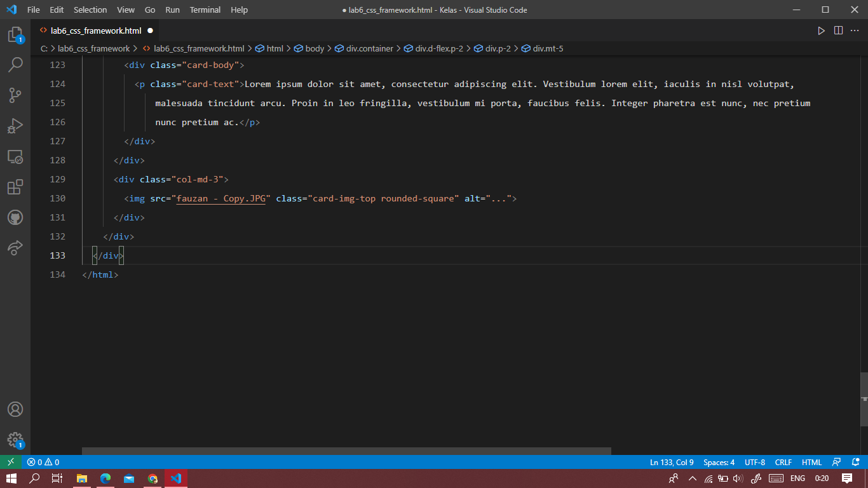Change the CRLF end of line sequence
Image resolution: width=868 pixels, height=488 pixels.
click(783, 462)
